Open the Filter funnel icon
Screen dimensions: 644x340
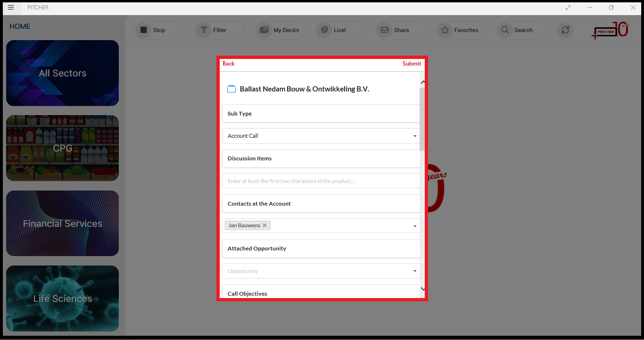[204, 30]
